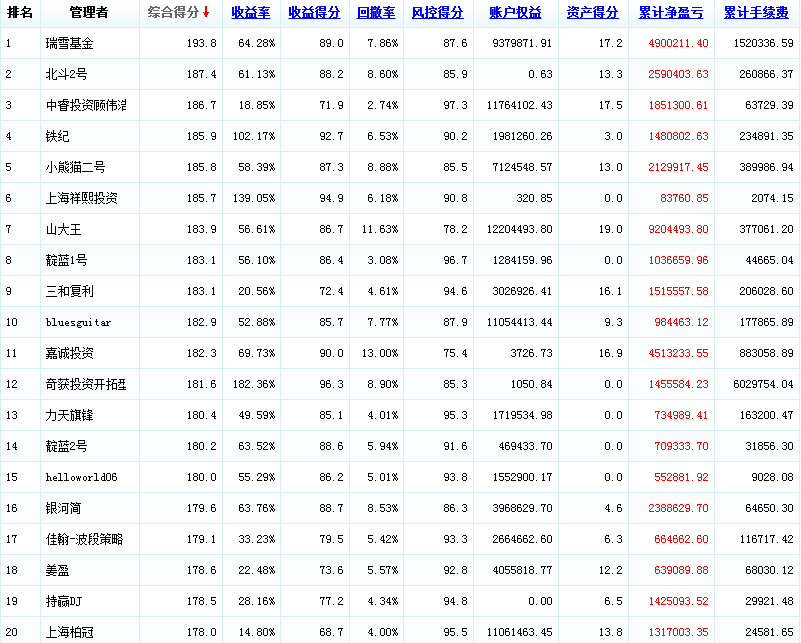The width and height of the screenshot is (801, 643).
Task: Sort table by 风控得分 column
Action: tap(438, 12)
